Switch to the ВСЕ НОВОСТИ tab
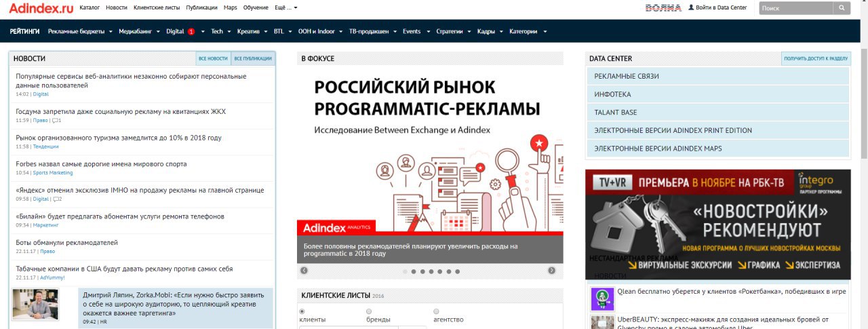The width and height of the screenshot is (868, 329). click(213, 59)
